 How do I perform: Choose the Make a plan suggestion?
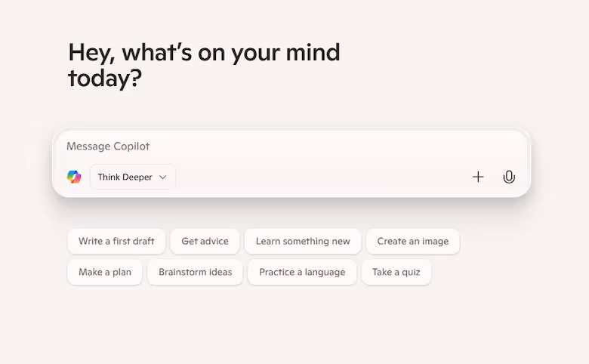105,272
